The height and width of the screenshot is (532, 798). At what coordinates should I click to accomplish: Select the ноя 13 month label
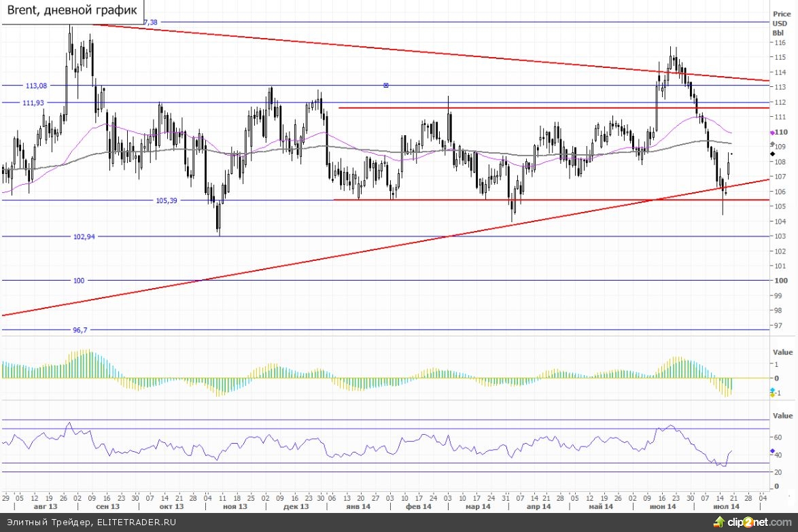coord(235,507)
